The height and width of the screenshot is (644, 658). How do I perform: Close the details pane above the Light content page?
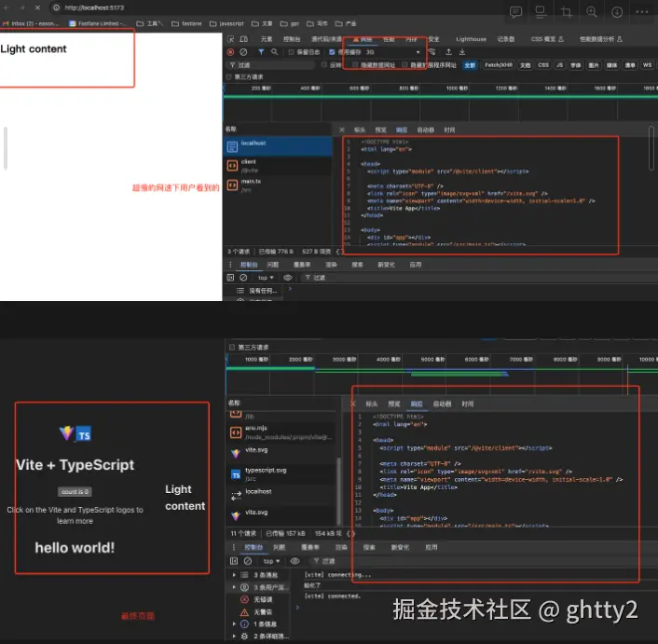pyautogui.click(x=342, y=130)
